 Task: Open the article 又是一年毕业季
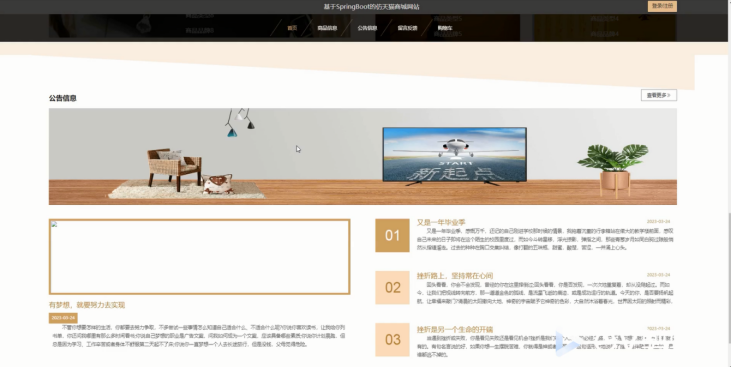[441, 222]
